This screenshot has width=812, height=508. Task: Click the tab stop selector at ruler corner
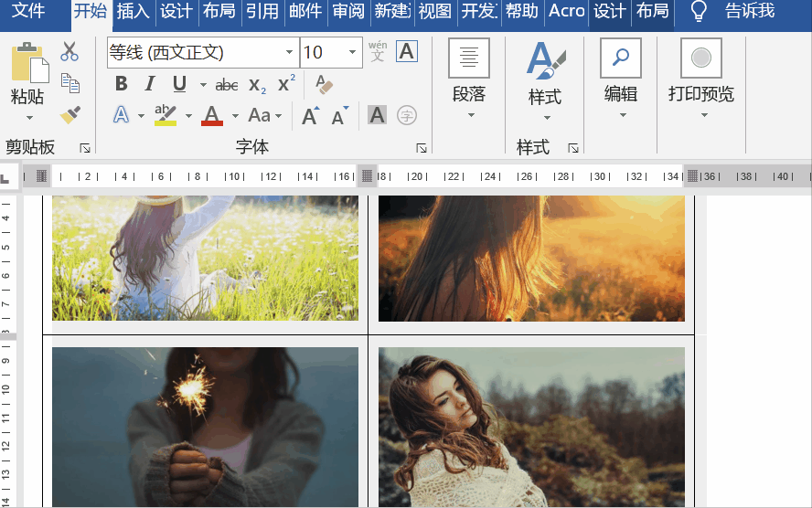pyautogui.click(x=5, y=179)
